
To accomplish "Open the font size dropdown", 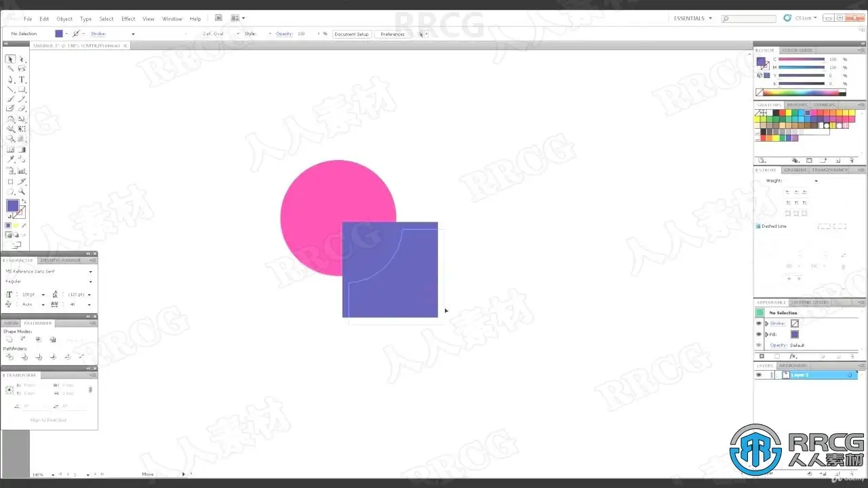I will pos(43,295).
